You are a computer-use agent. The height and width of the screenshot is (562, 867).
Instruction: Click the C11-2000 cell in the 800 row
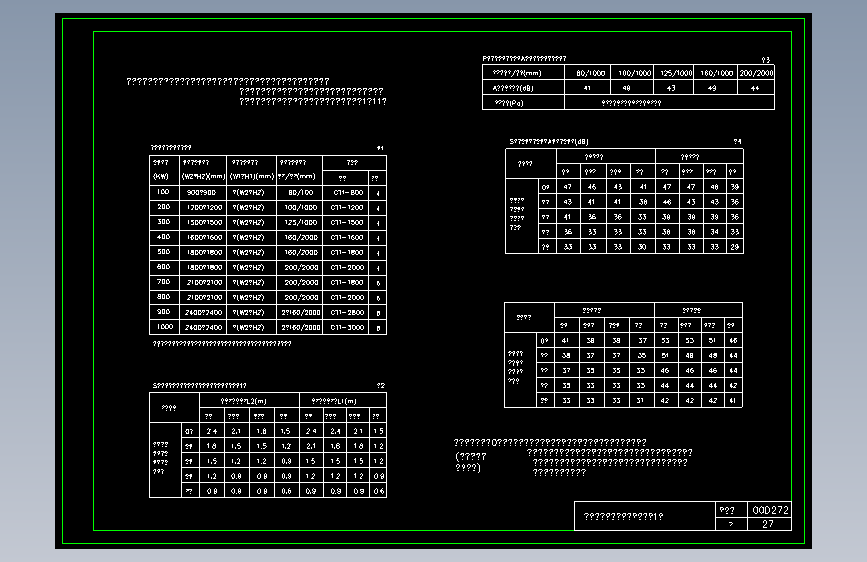click(x=347, y=298)
